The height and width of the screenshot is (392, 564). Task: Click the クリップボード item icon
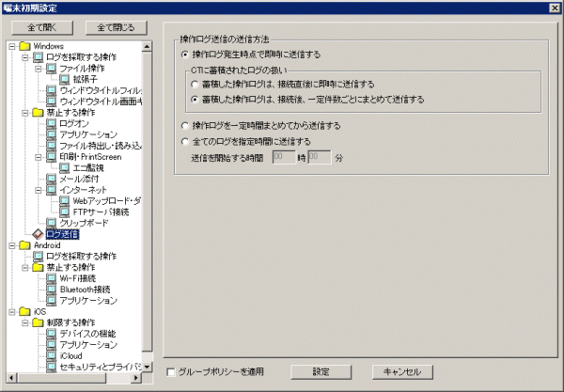(x=51, y=223)
